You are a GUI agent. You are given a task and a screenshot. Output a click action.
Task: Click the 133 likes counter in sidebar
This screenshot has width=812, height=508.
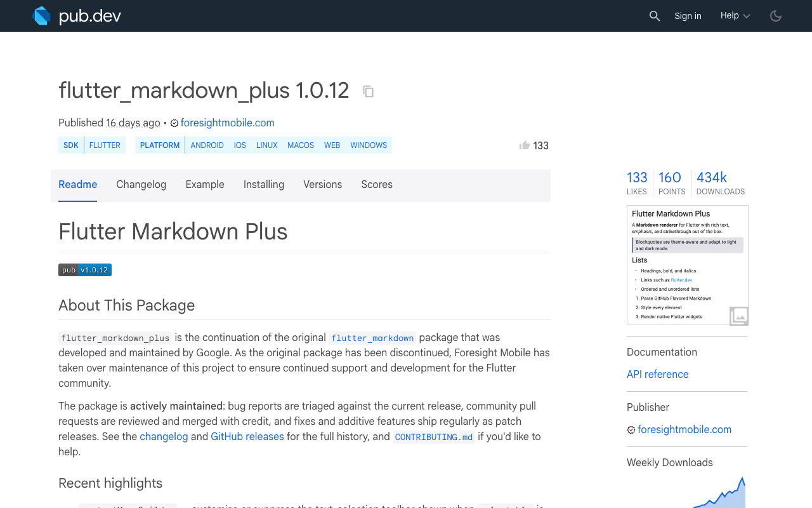pyautogui.click(x=637, y=183)
